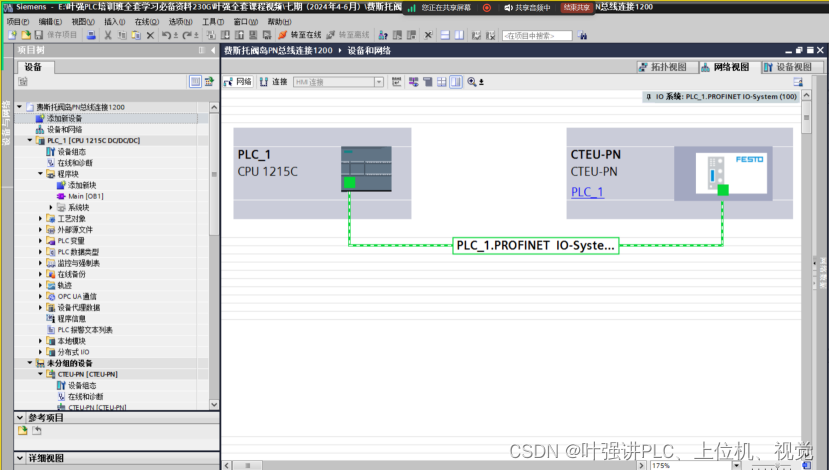Click the green PROFINET port on CTEU-PN

tap(723, 190)
